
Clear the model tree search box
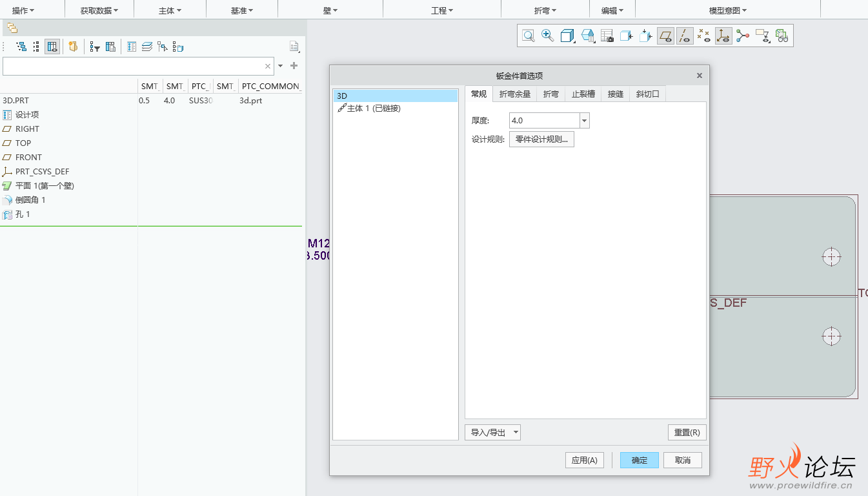(x=268, y=66)
